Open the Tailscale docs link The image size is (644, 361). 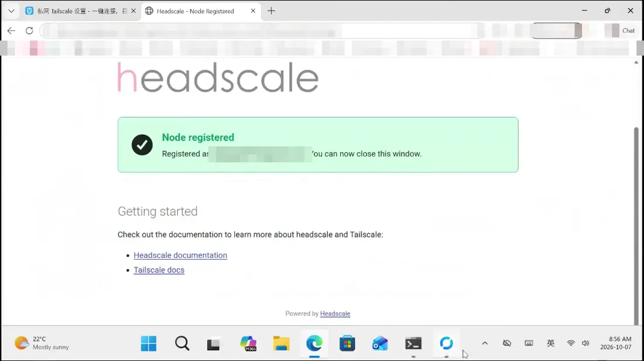[159, 270]
